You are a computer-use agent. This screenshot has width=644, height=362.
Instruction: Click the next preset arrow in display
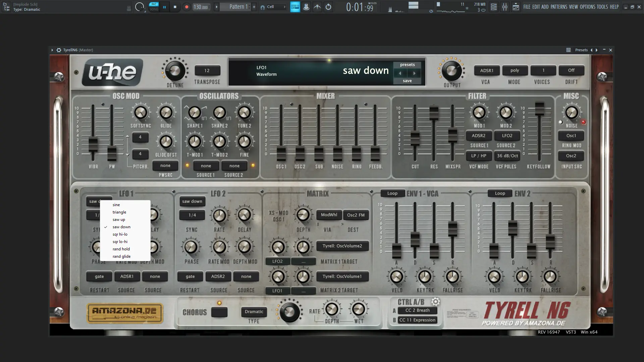click(414, 73)
